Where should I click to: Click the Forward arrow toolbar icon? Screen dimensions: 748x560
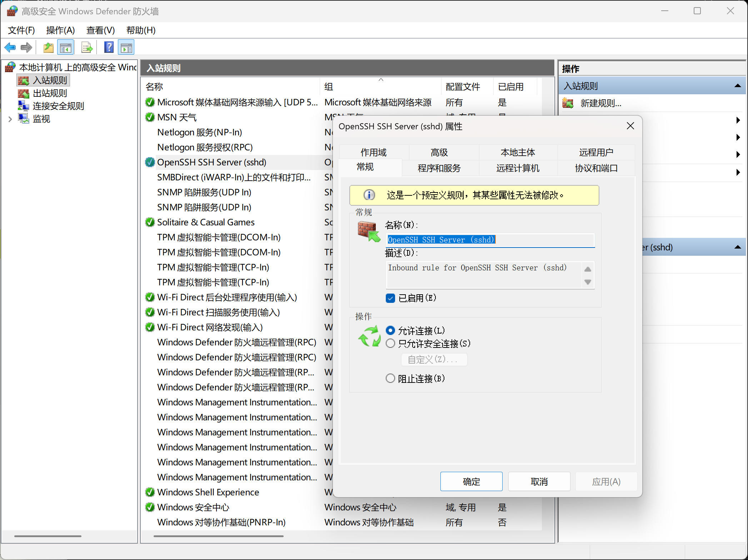[x=26, y=47]
